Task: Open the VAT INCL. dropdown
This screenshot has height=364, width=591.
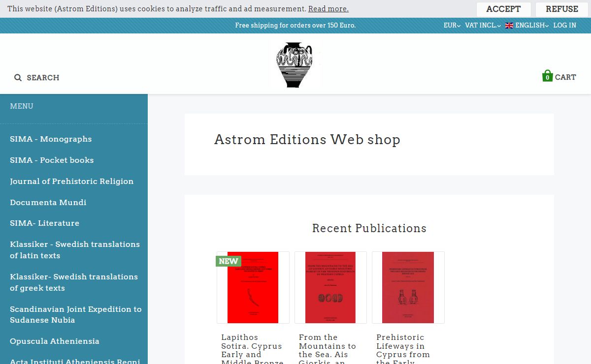Action: (x=483, y=26)
